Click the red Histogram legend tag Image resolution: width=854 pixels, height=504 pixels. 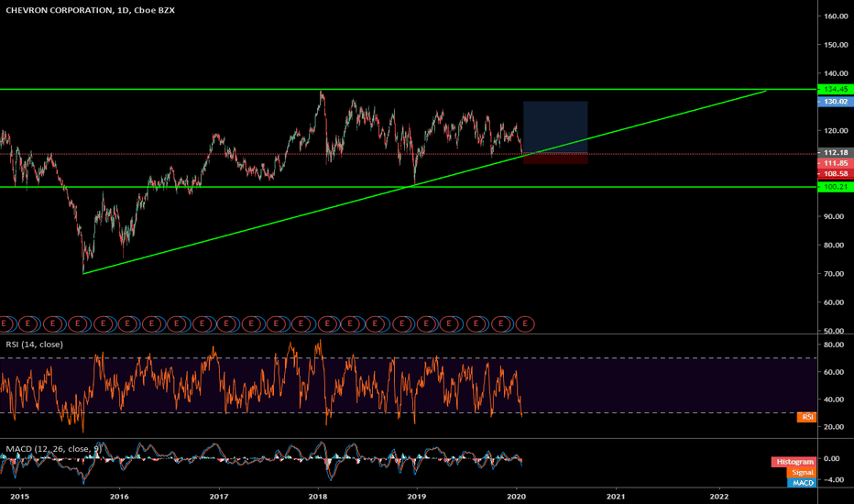794,462
